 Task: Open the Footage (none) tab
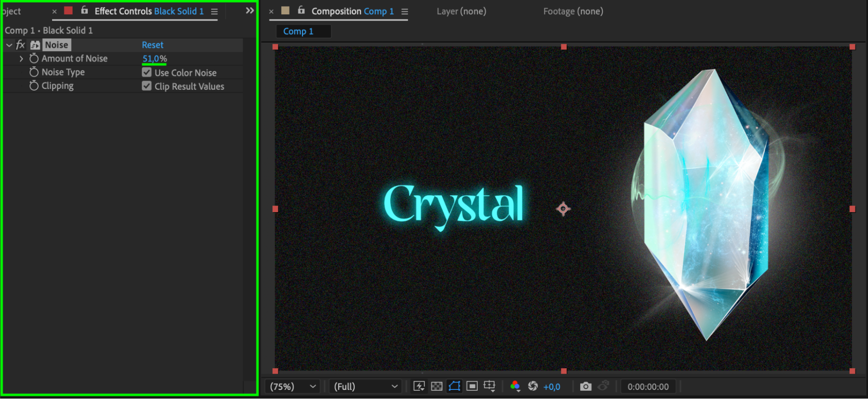573,11
